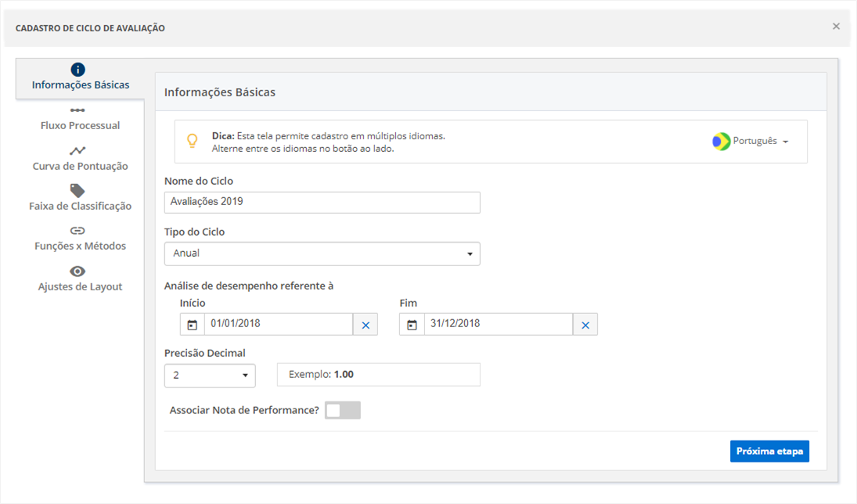Click the Nome do Ciclo text field

322,202
